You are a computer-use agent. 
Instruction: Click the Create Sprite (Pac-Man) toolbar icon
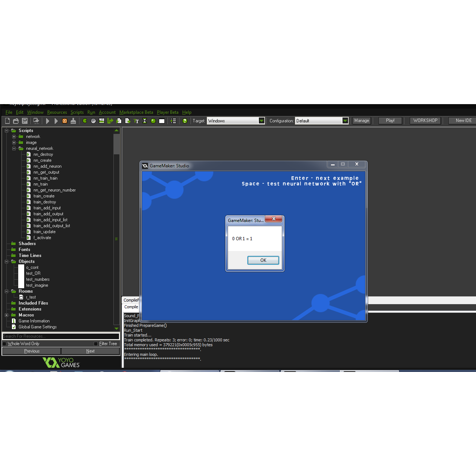[85, 121]
